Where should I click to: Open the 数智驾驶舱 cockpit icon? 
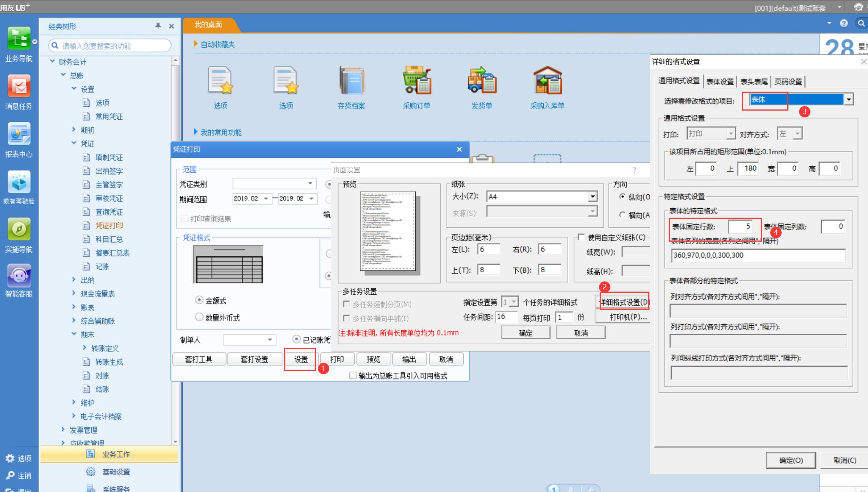[19, 181]
